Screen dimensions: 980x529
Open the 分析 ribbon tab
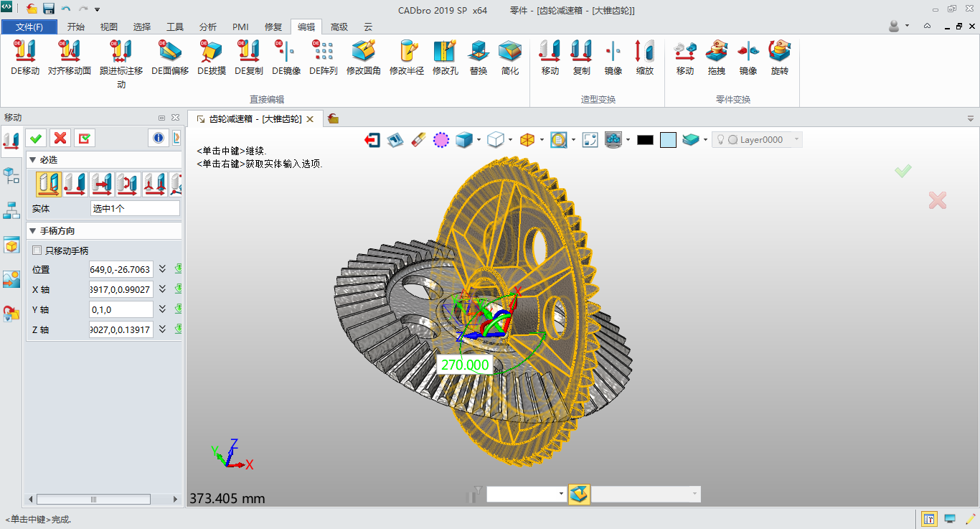click(x=207, y=27)
